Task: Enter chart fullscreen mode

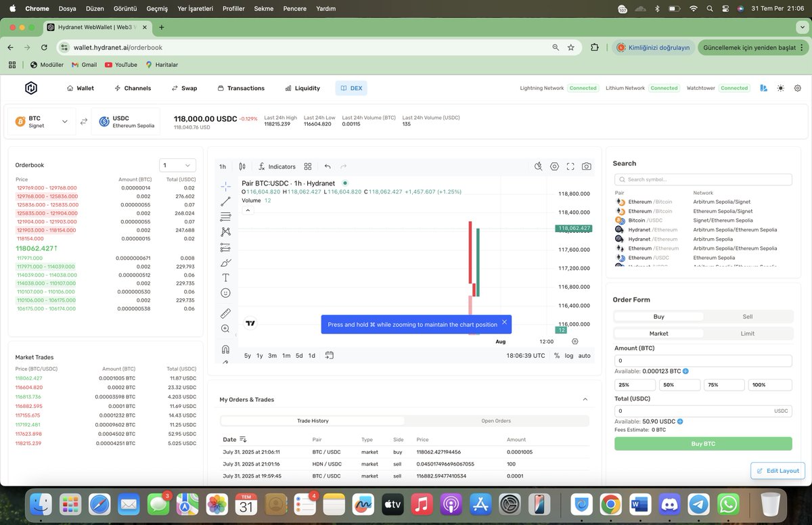Action: tap(570, 166)
